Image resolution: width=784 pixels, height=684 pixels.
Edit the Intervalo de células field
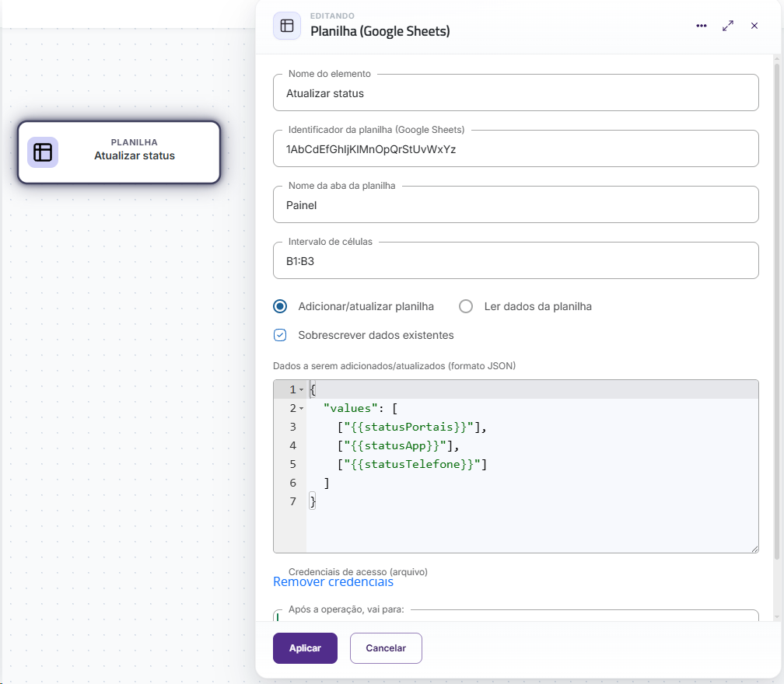tap(516, 261)
